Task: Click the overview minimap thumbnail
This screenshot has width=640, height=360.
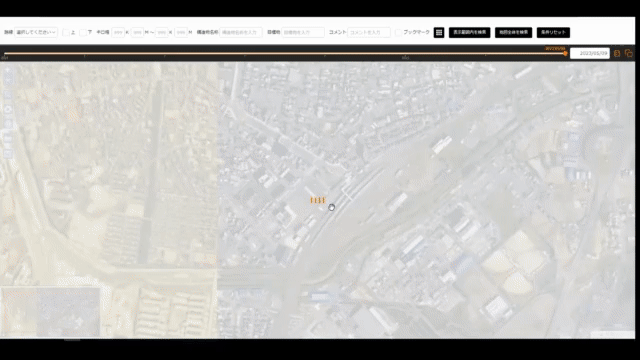Action: tap(51, 312)
